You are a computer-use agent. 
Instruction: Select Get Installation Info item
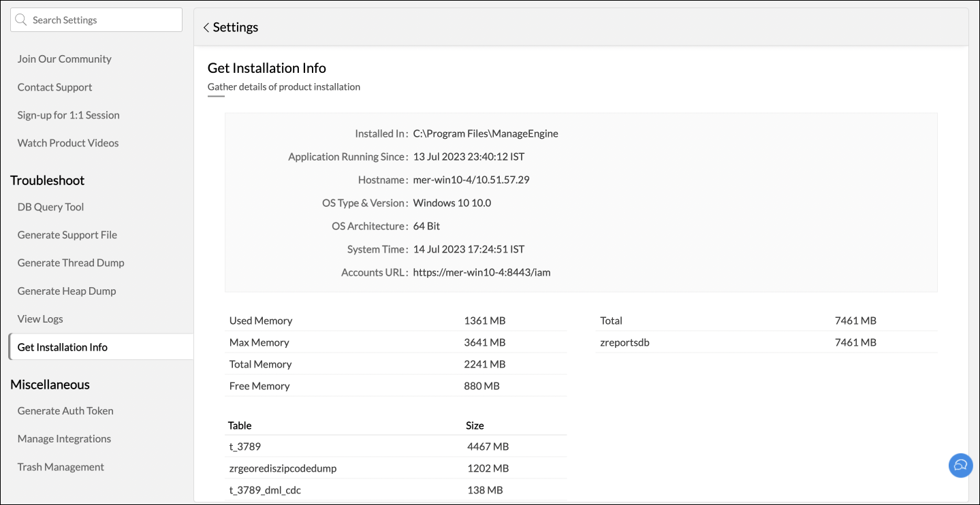63,347
